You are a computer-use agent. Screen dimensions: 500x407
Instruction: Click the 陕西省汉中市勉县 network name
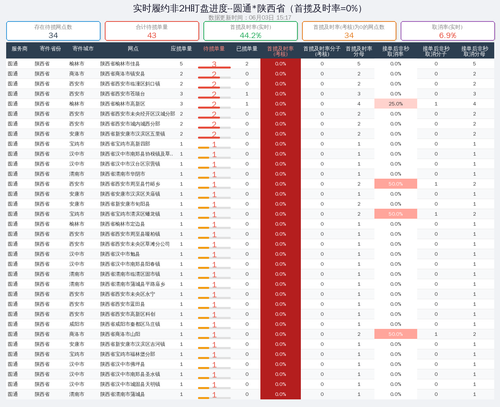[x=120, y=254]
